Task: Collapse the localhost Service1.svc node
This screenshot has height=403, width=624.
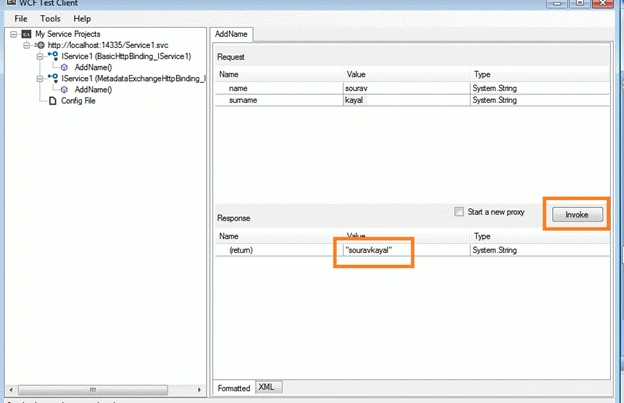Action: point(27,45)
